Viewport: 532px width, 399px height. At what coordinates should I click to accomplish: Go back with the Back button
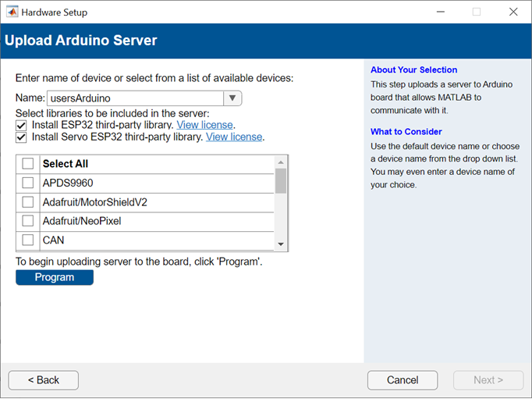pos(44,380)
